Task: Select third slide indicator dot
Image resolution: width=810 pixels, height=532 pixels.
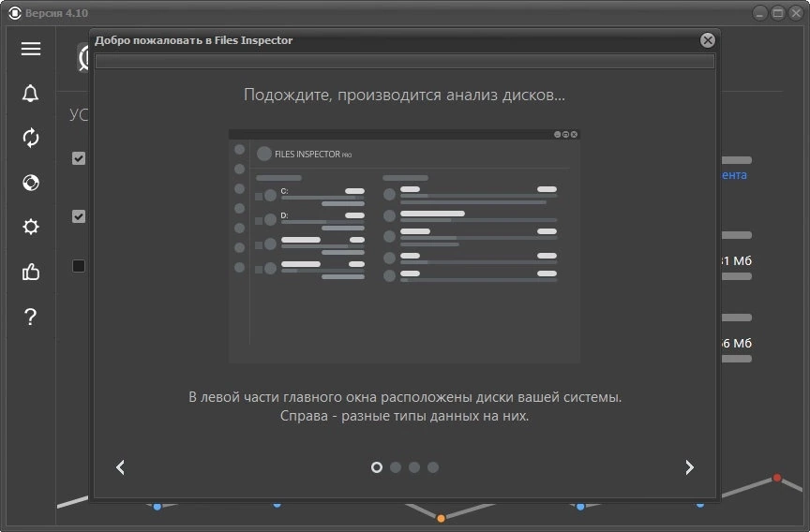Action: click(x=414, y=467)
